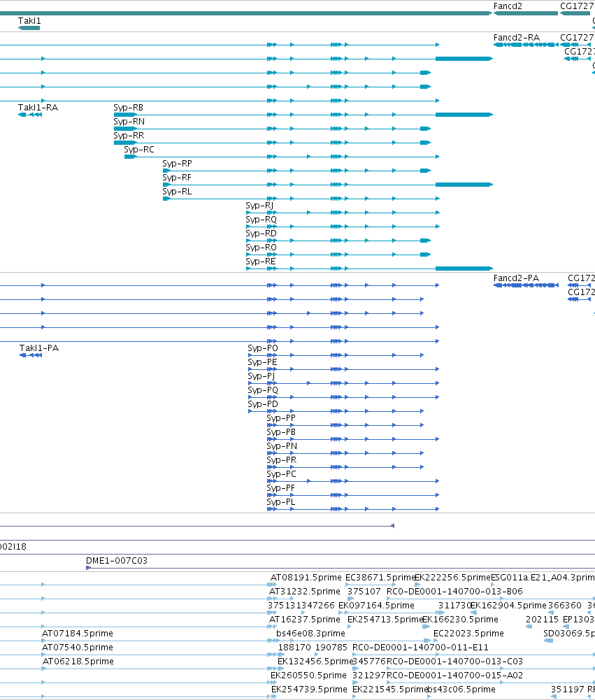Viewport: 595px width, 700px height.
Task: Click the RC0-DE0001-140700-015-A02 label
Action: [x=455, y=676]
